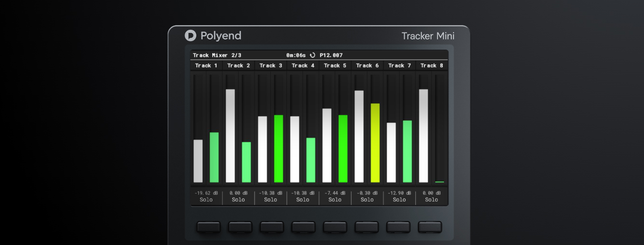Click the Track 2 white volume fader
The image size is (644, 245).
pyautogui.click(x=230, y=136)
